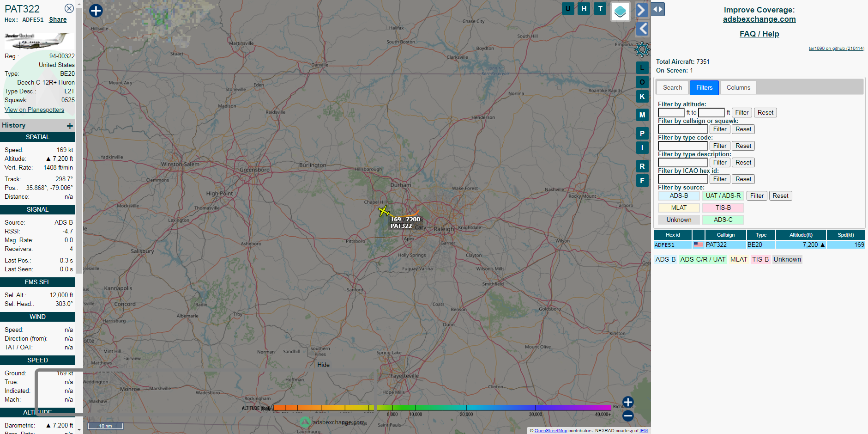This screenshot has height=434, width=868.
Task: Apply the callsign or squawk Filter button
Action: (720, 129)
